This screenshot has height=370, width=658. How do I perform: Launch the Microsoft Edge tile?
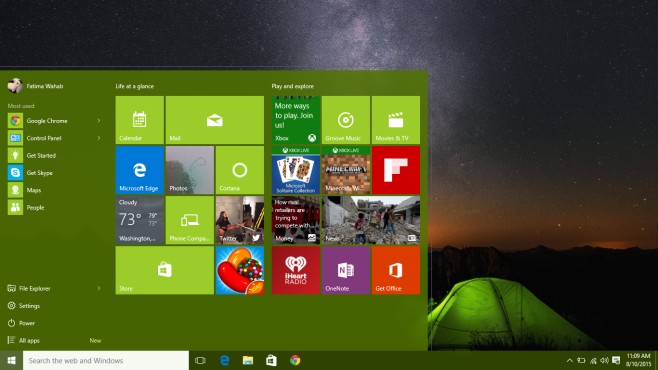pos(140,170)
